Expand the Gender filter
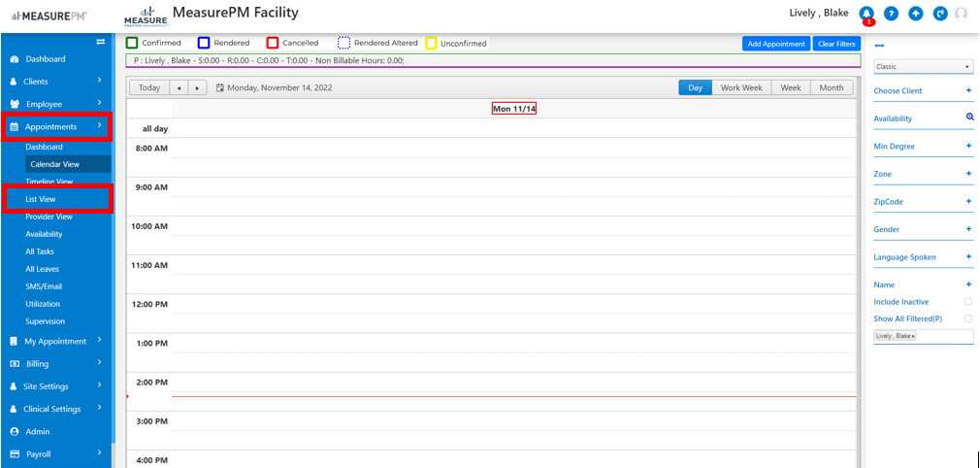This screenshot has height=468, width=980. (x=968, y=229)
